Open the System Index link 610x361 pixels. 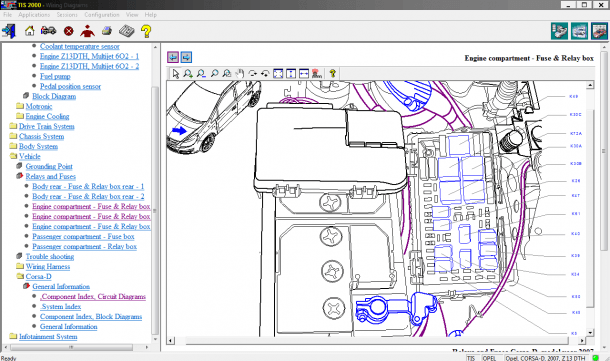(61, 307)
